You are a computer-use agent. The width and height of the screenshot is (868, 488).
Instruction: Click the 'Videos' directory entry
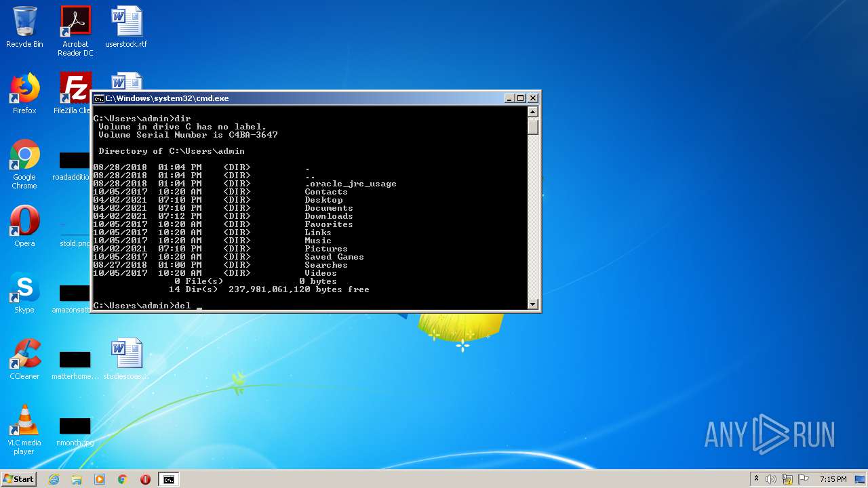pos(321,273)
